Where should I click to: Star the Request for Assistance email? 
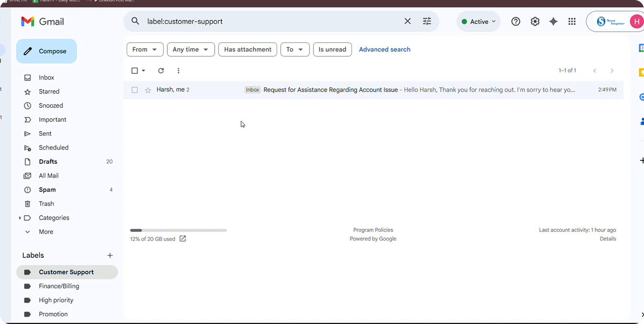coord(148,90)
